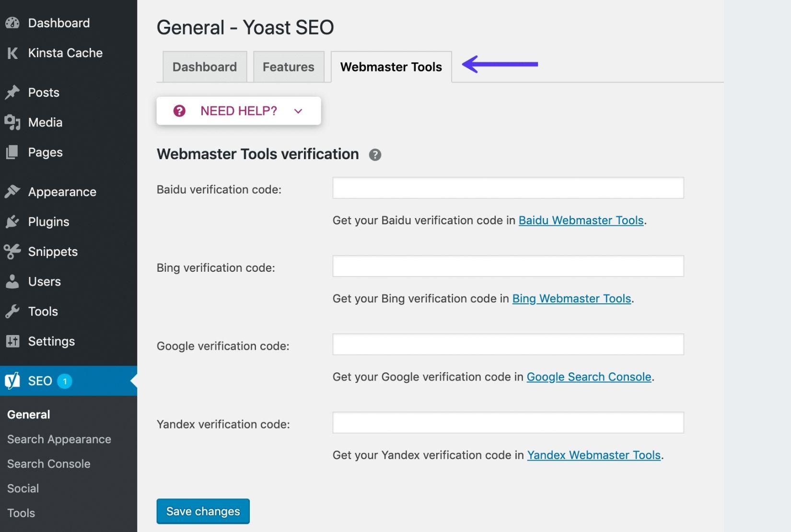Open the Posts section via its pin icon

(x=12, y=92)
